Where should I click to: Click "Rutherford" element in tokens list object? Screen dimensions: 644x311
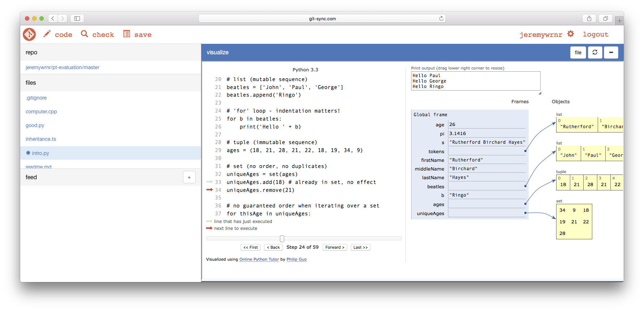point(577,125)
